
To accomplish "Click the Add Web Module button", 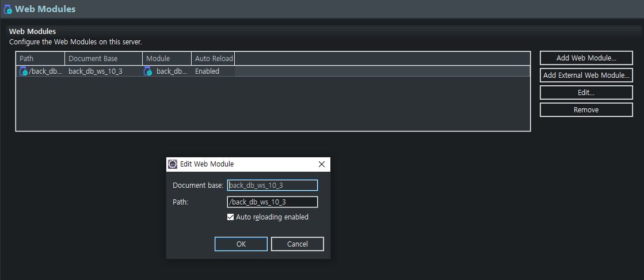I will tap(586, 58).
